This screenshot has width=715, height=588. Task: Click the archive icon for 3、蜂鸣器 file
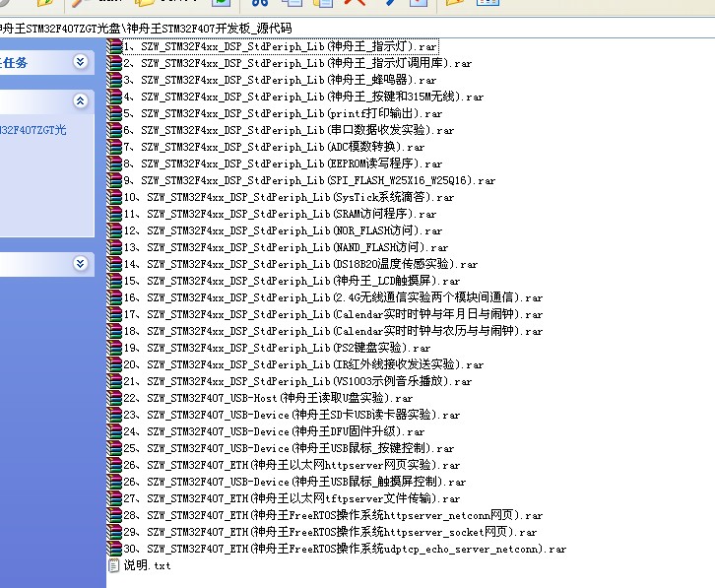[x=114, y=80]
